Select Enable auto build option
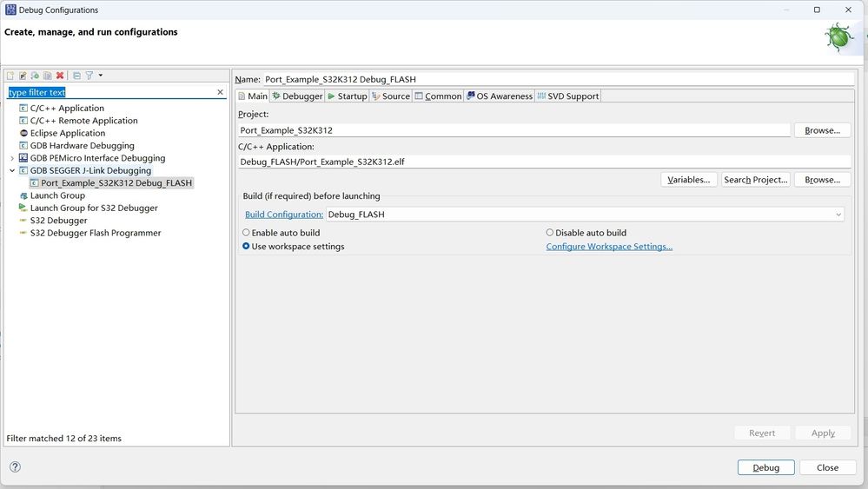The image size is (868, 489). tap(246, 233)
